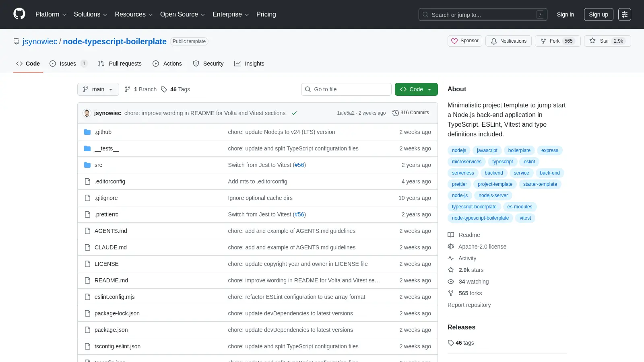This screenshot has width=644, height=362.
Task: Expand the Enterprise menu
Action: 231,14
